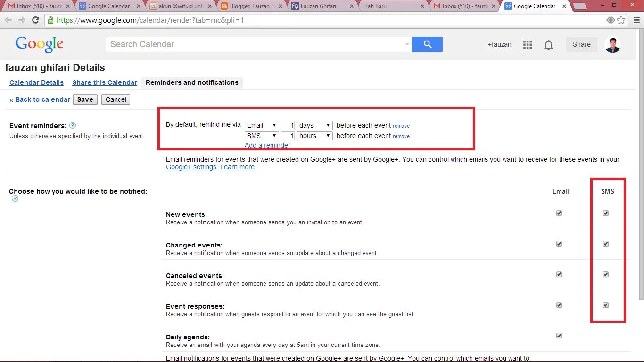Close the Tab Baru tab
This screenshot has width=644, height=362.
(x=422, y=6)
